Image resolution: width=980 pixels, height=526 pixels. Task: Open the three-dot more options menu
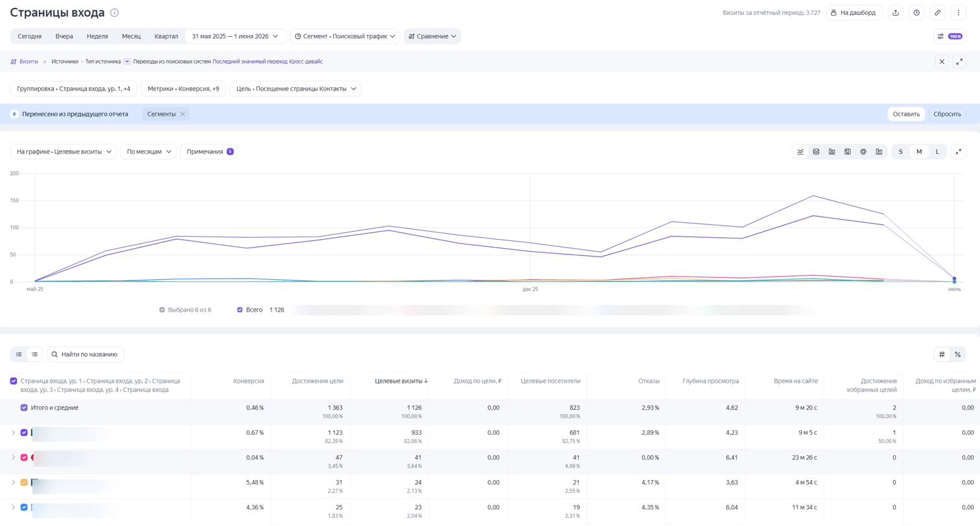click(x=959, y=13)
